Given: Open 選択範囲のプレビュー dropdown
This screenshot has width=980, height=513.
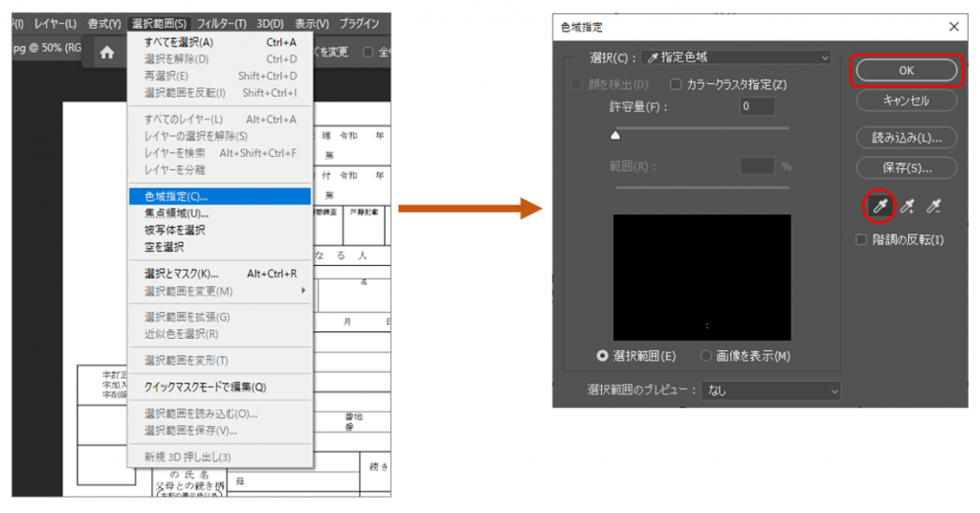Looking at the screenshot, I should tap(770, 390).
